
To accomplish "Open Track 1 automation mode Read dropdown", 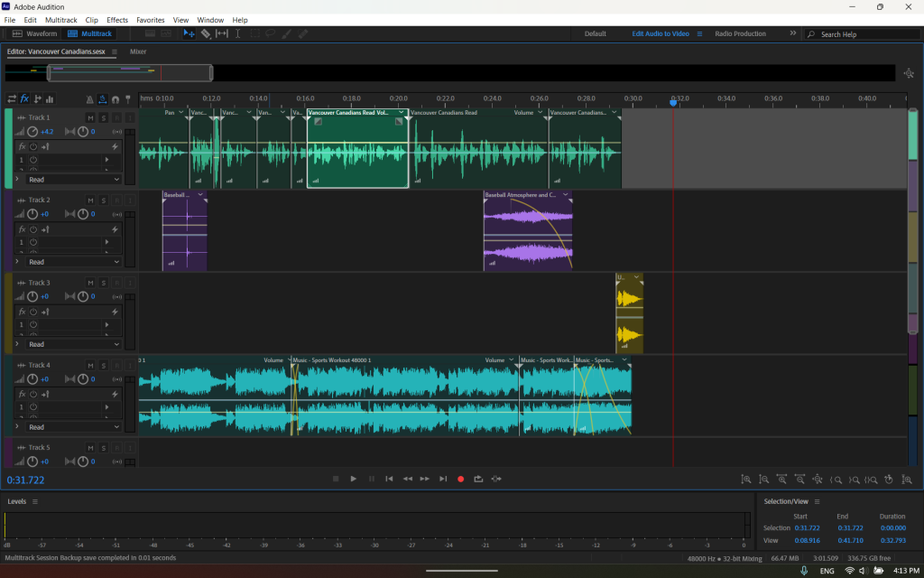I will [72, 180].
